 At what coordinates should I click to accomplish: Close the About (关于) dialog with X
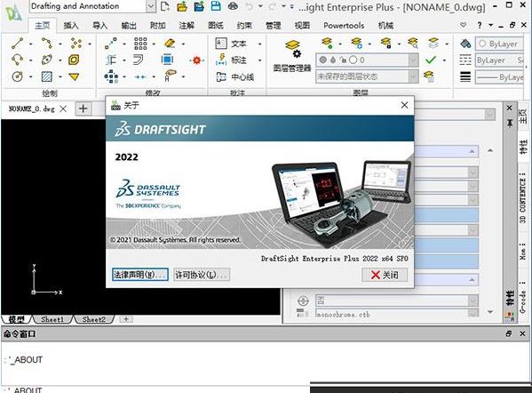404,105
